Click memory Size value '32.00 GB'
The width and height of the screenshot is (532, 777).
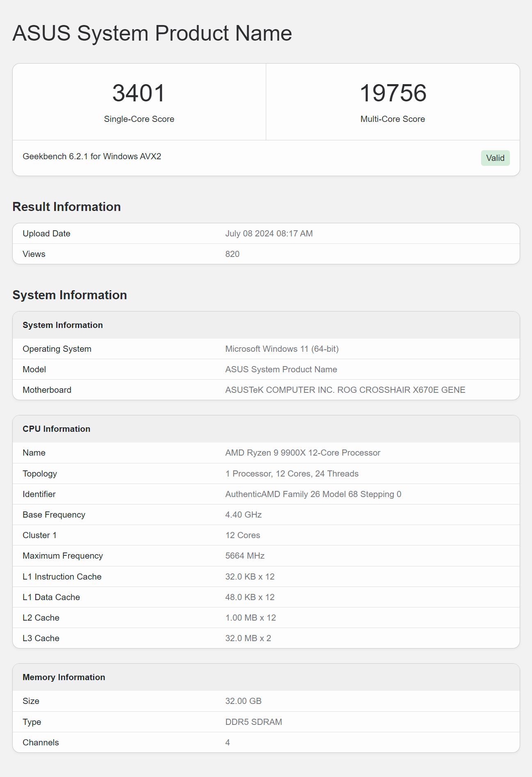pyautogui.click(x=243, y=701)
